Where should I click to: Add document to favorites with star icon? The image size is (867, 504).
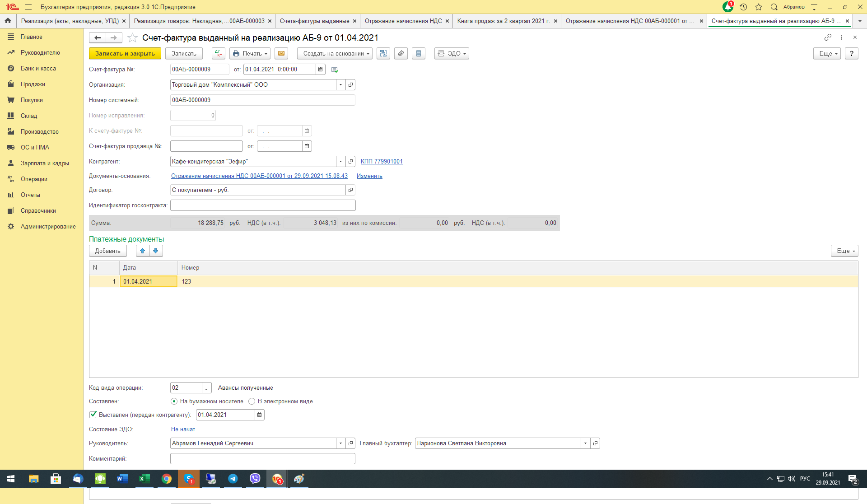coord(132,38)
